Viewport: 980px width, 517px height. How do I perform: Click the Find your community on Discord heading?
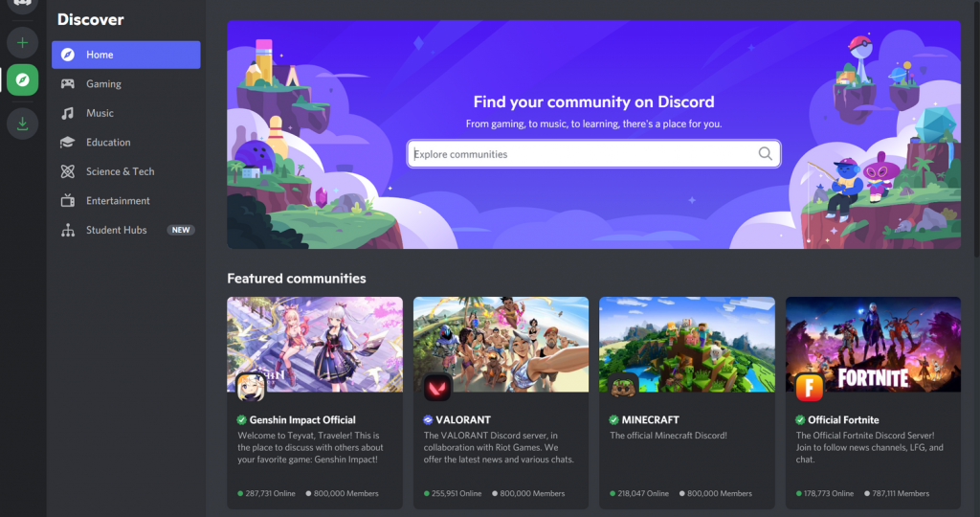click(x=593, y=101)
